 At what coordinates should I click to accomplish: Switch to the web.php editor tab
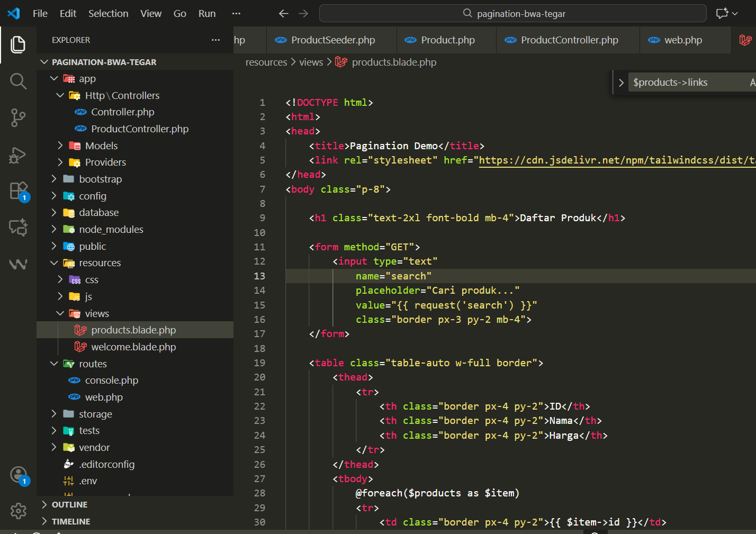(682, 40)
